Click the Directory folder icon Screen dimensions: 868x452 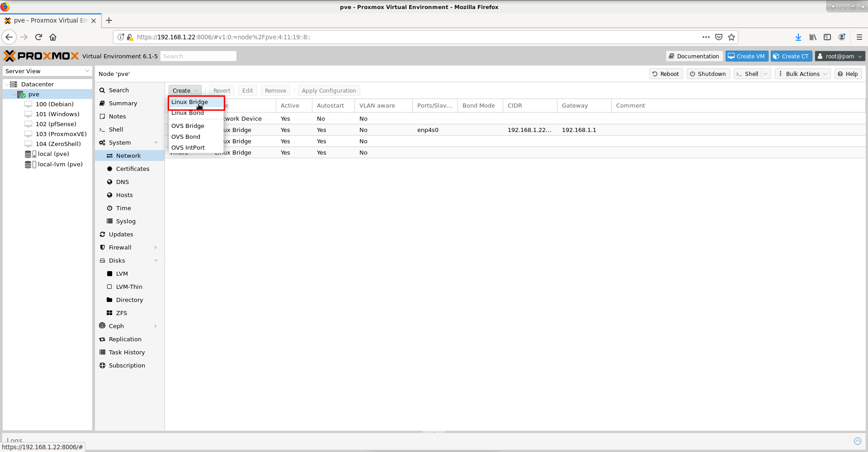(x=109, y=300)
